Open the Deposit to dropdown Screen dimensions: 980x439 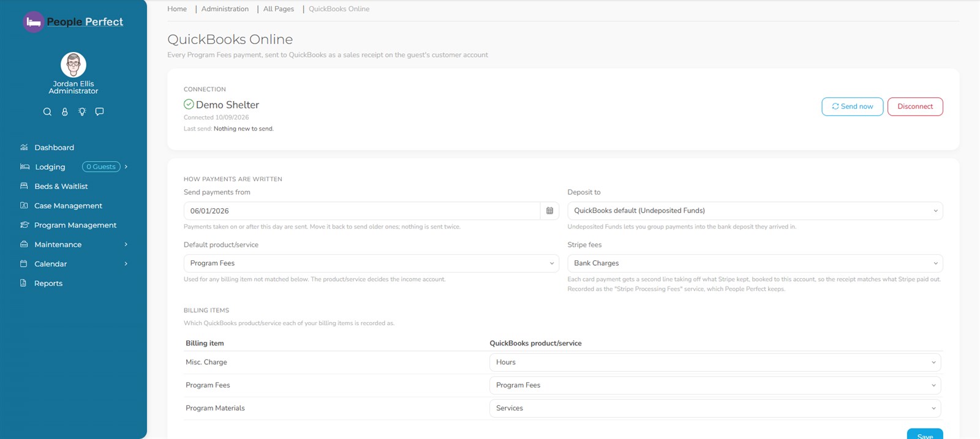tap(755, 211)
